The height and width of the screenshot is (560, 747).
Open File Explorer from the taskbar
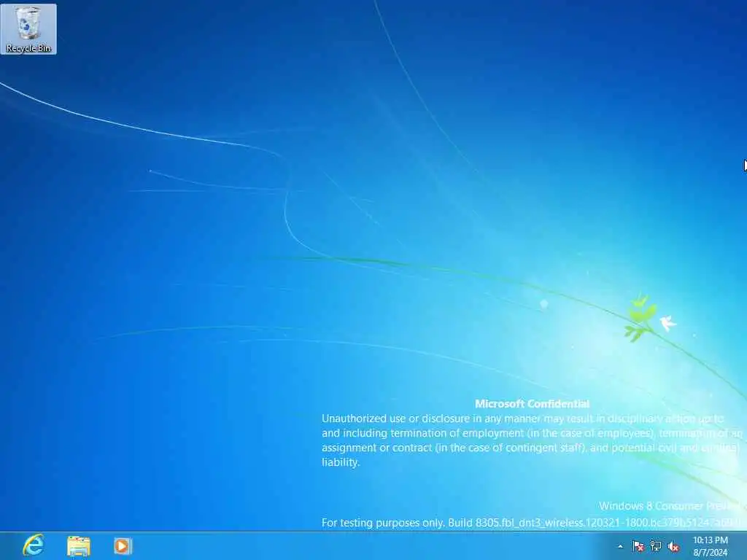(x=79, y=546)
